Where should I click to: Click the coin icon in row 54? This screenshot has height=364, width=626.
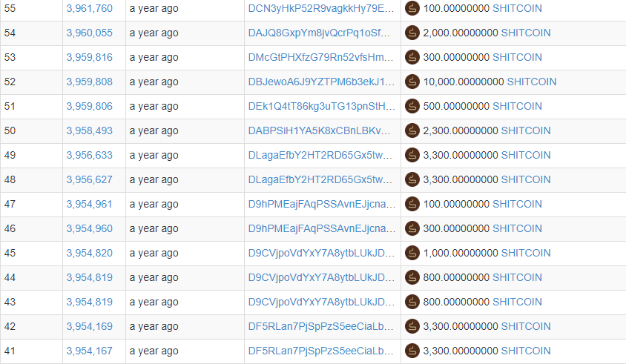point(412,33)
